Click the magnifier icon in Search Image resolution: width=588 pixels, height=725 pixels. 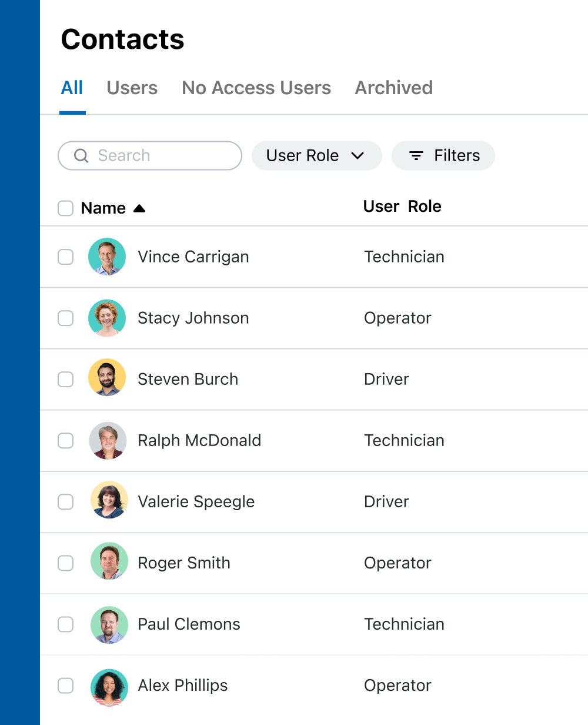click(81, 155)
